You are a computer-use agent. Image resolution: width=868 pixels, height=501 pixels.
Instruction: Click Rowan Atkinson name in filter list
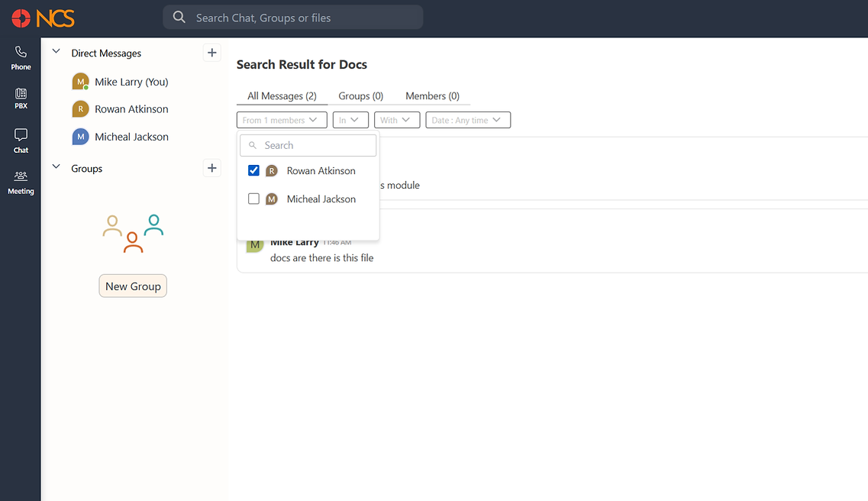[x=321, y=171]
